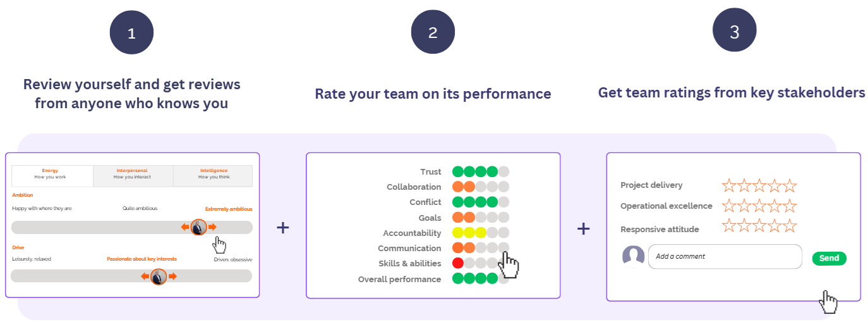This screenshot has height=322, width=868.
Task: Select the fifth Communication rating dot
Action: tap(503, 248)
